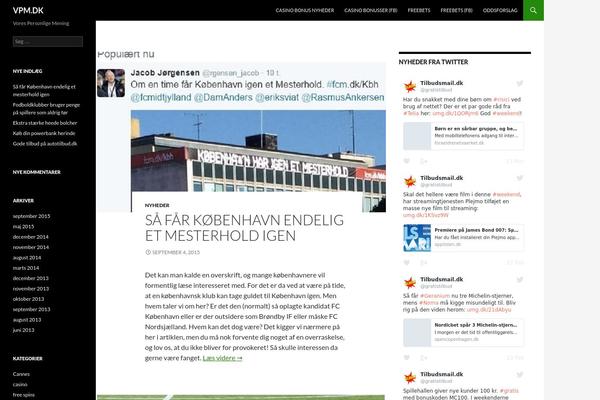Click 'Læs videre' to continue reading
This screenshot has width=600, height=400.
pyautogui.click(x=222, y=358)
